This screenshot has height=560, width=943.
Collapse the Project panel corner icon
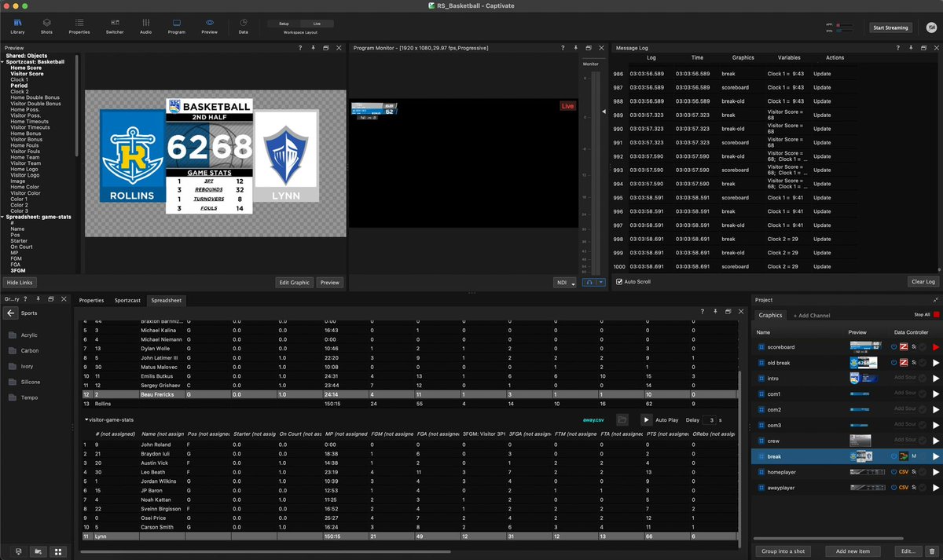point(935,300)
